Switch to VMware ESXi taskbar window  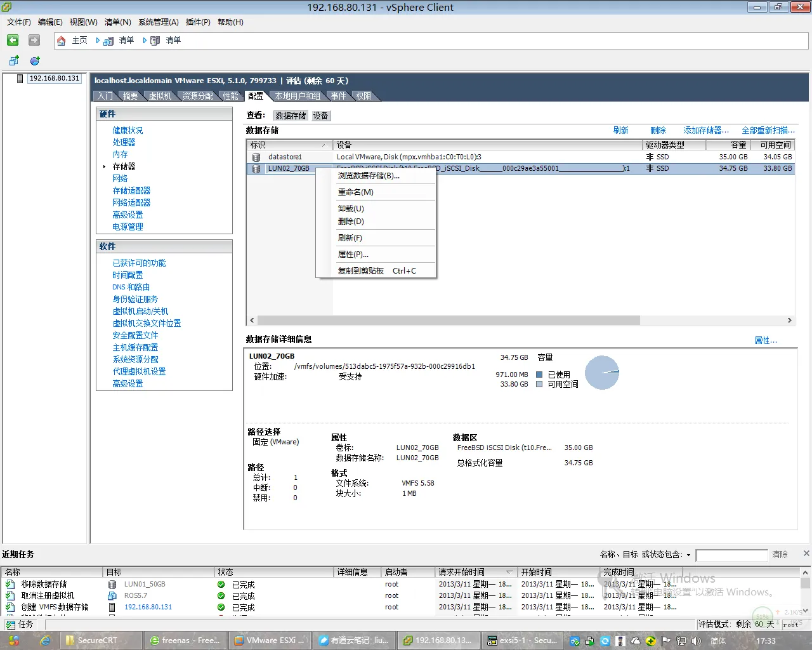click(270, 640)
